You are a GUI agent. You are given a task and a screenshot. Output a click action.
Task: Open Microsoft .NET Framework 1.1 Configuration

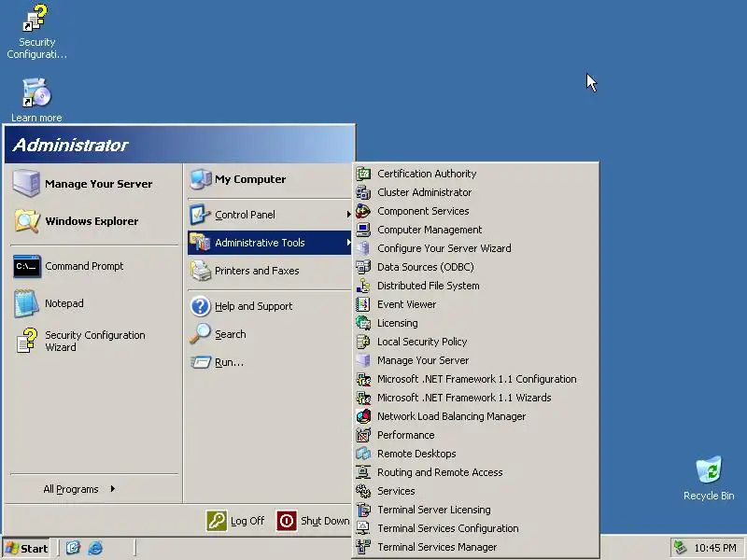(x=476, y=379)
